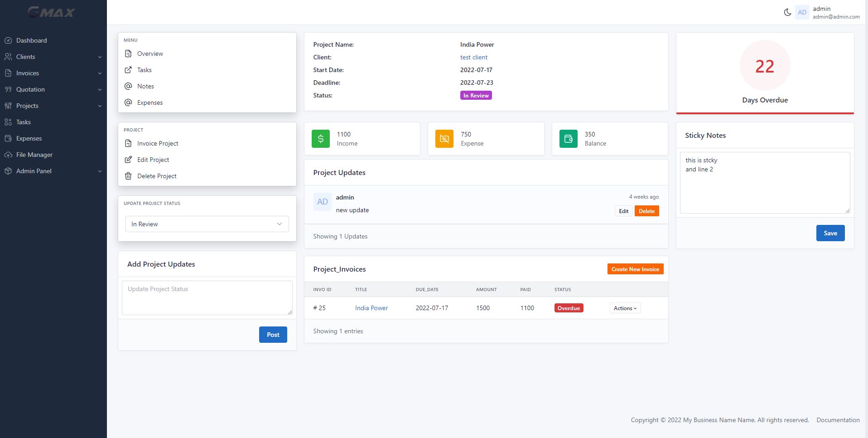Open the invoice Actions dropdown
The height and width of the screenshot is (438, 868).
click(625, 308)
